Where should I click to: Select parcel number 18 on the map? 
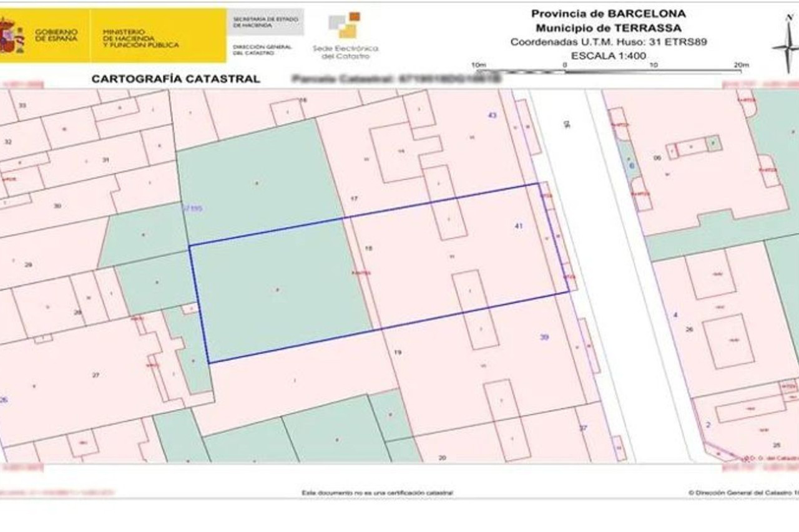click(368, 248)
